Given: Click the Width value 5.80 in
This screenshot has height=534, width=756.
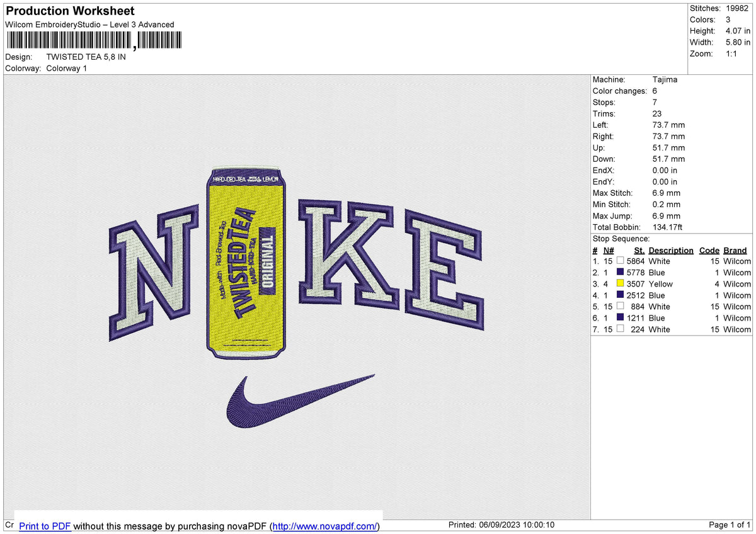Looking at the screenshot, I should tap(736, 42).
